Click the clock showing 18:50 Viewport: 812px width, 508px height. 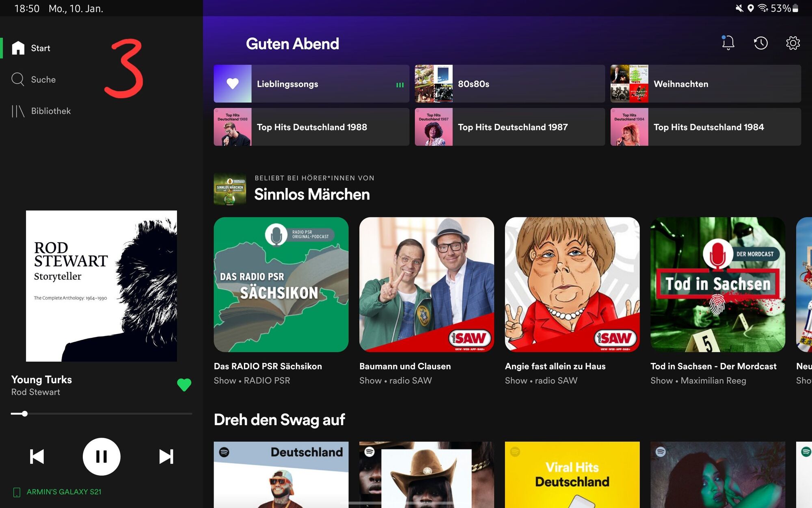point(27,9)
